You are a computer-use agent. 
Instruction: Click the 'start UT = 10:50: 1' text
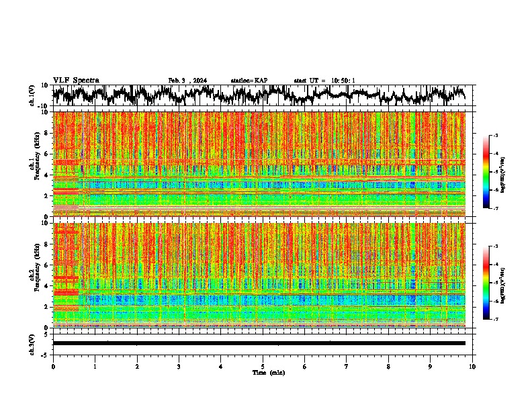click(x=324, y=81)
